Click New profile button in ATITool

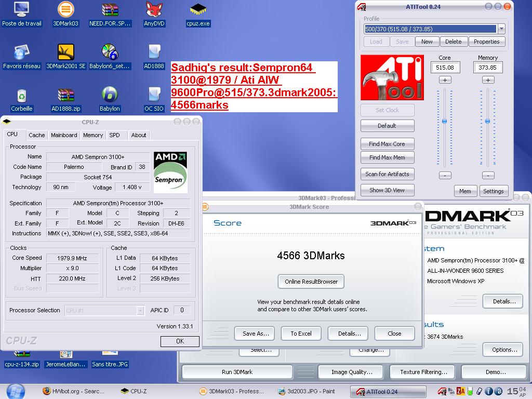(x=427, y=42)
